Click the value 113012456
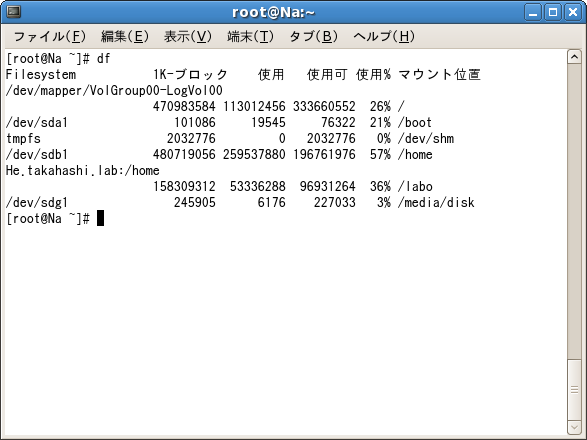This screenshot has height=440, width=587. click(254, 107)
